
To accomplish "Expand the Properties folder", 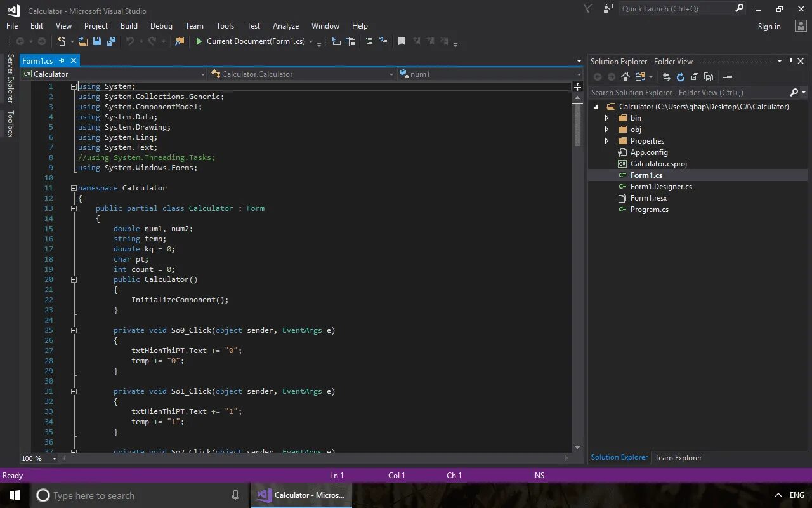I will 606,141.
